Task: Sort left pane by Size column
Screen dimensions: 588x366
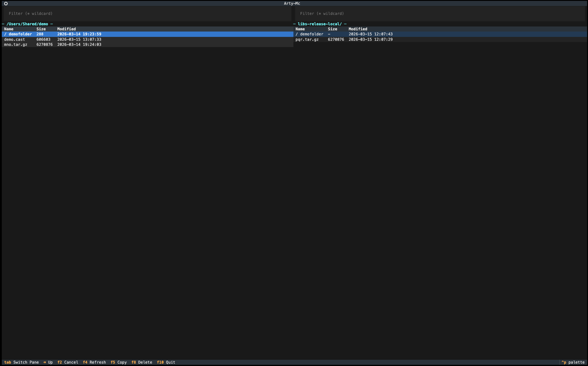Action: (41, 29)
